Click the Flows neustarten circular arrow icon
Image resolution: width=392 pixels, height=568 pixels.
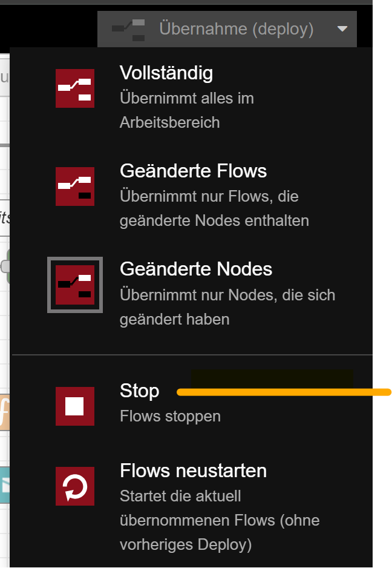75,486
